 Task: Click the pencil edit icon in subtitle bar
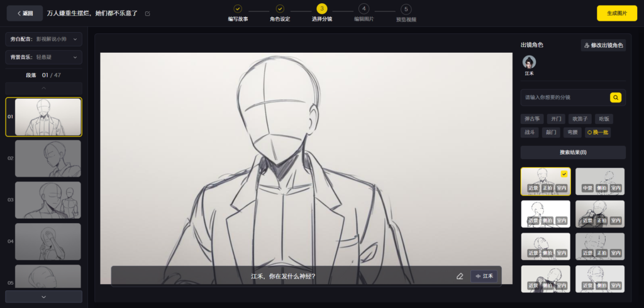460,276
